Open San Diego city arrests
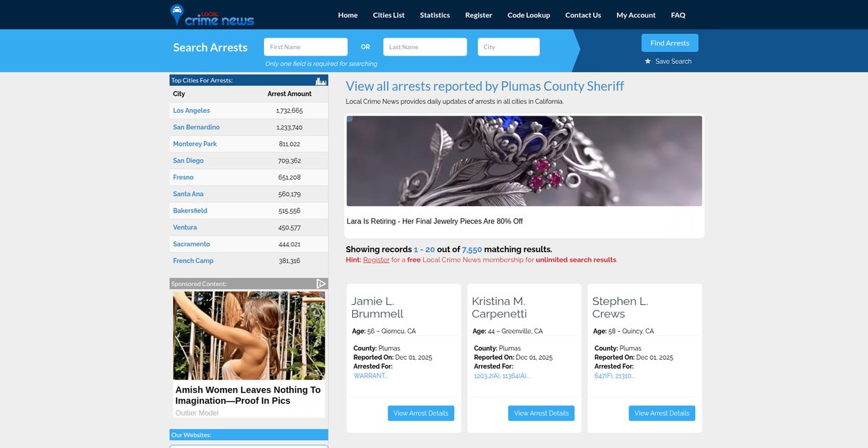 [x=188, y=160]
